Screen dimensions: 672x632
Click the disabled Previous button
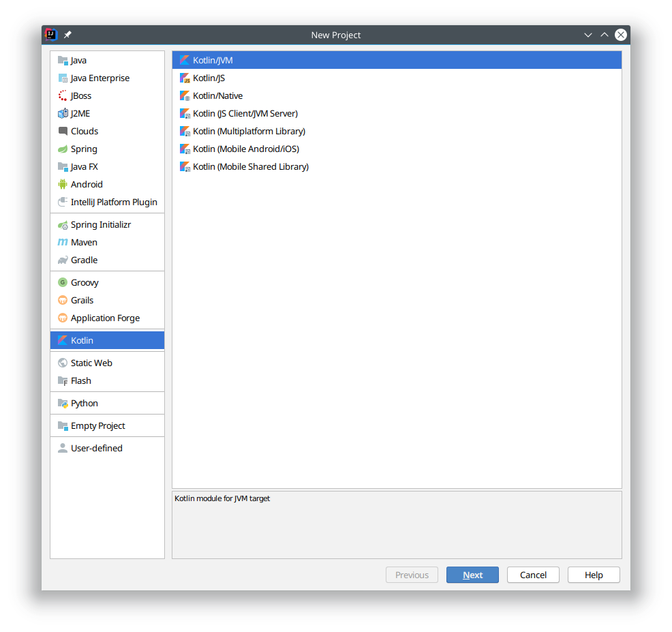click(x=412, y=575)
